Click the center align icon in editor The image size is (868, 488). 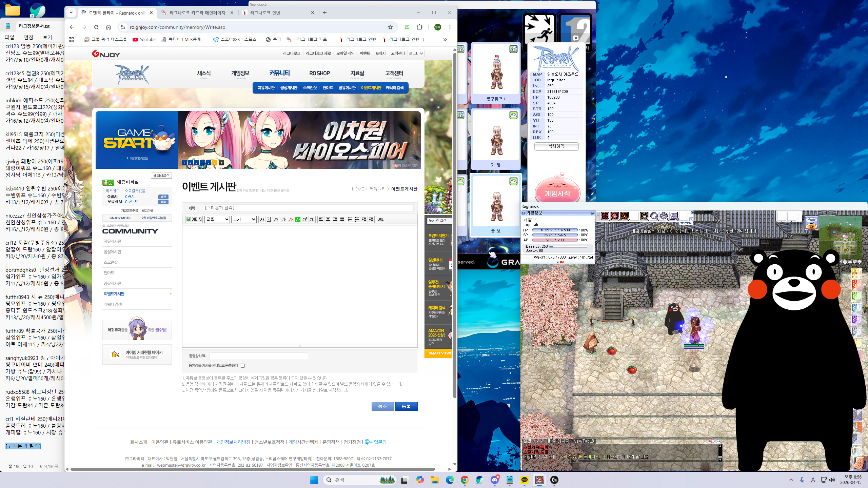point(328,219)
